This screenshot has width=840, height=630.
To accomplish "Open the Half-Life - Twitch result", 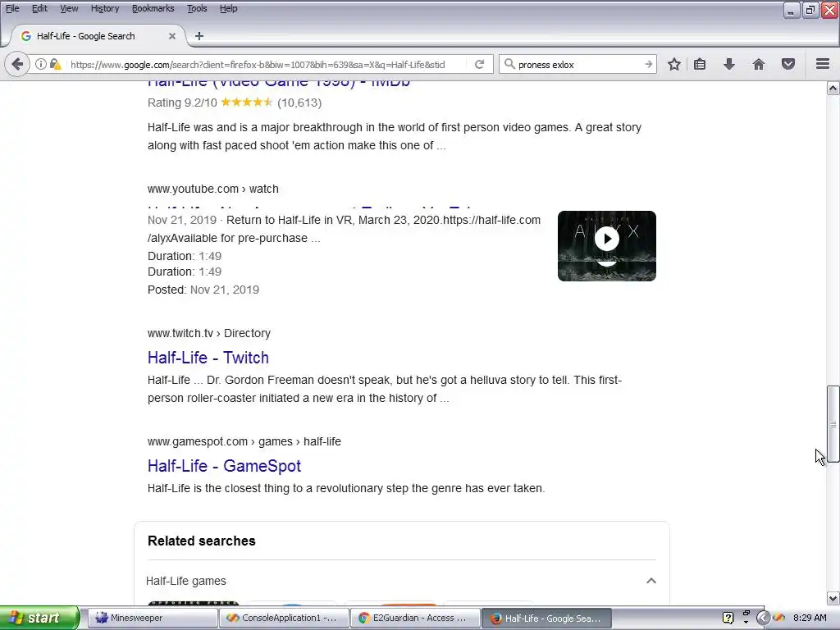I will 208,358.
